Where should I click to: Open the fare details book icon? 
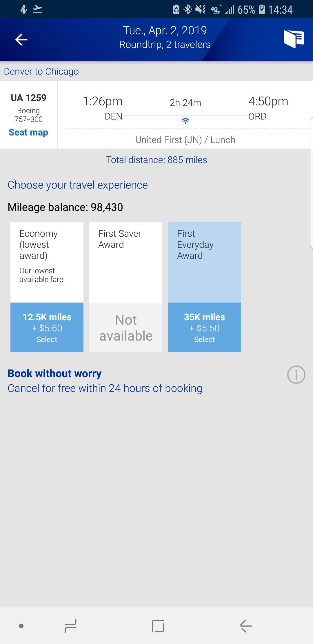294,39
